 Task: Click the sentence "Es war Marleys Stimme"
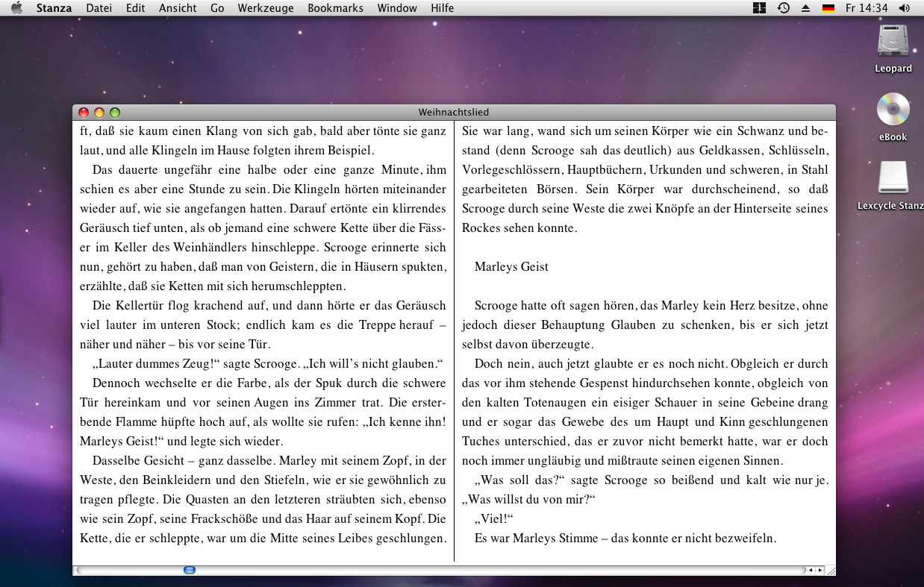coord(535,538)
